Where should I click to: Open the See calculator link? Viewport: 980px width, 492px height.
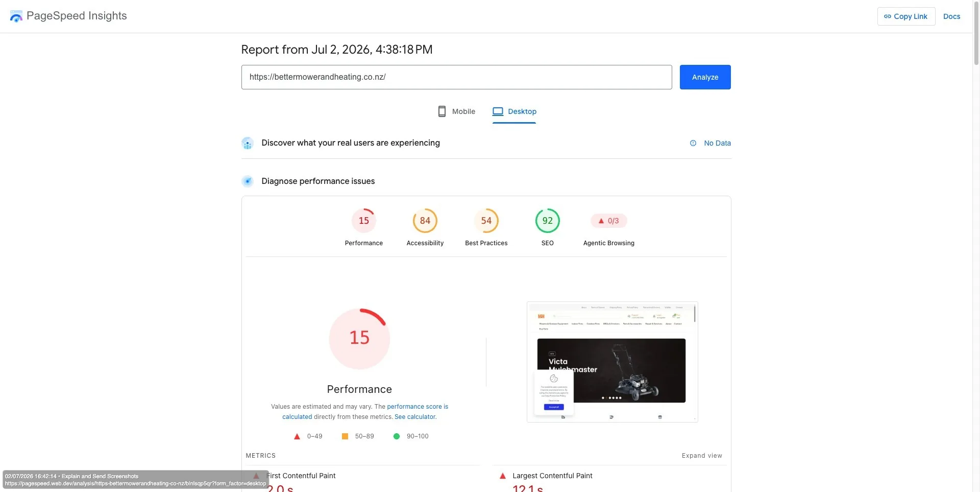coord(415,417)
